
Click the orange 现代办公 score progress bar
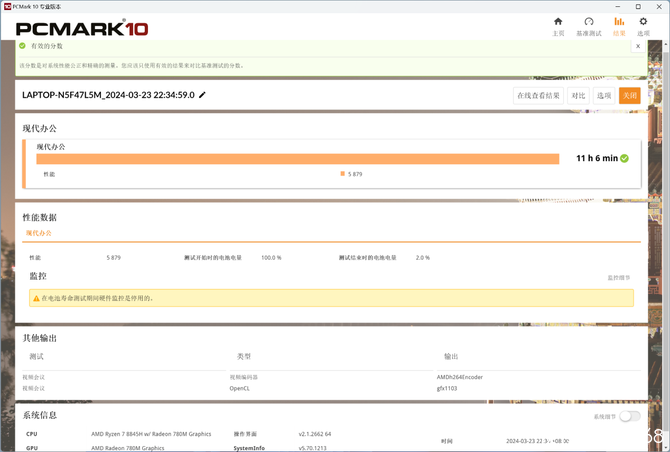297,158
